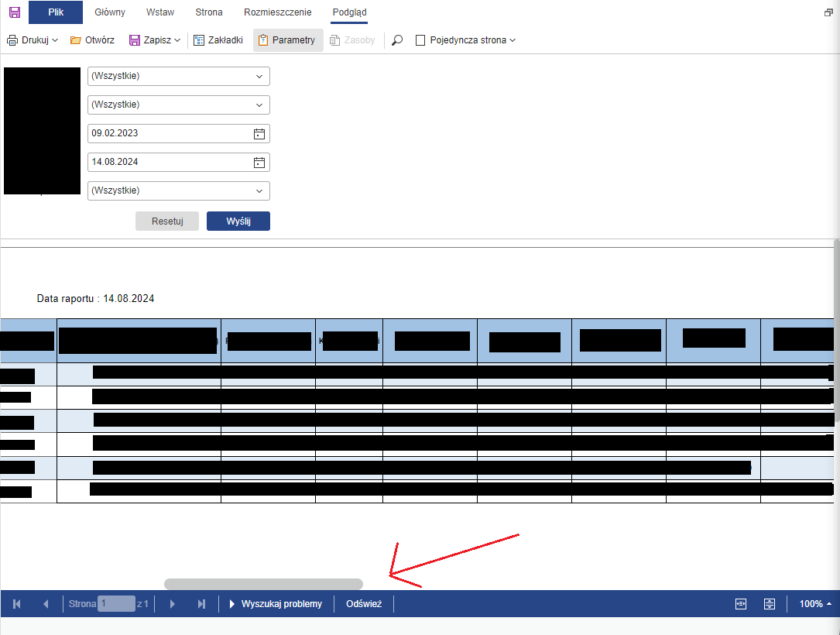
Task: Click the magnifier search icon
Action: (397, 40)
